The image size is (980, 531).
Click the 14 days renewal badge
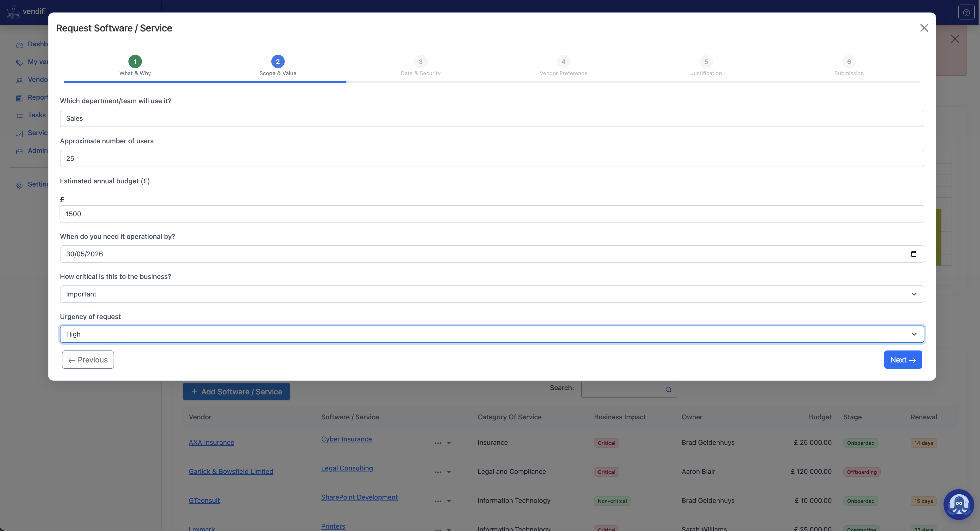click(x=924, y=443)
